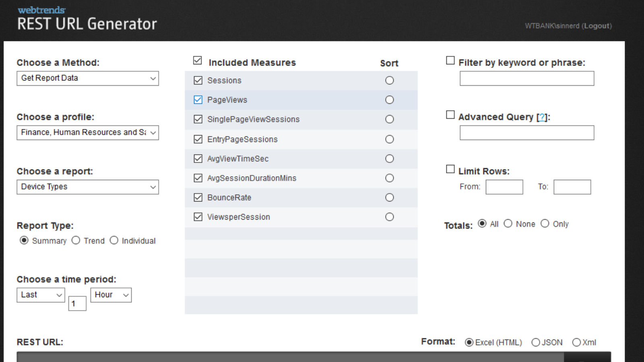Select All for Totals

[482, 224]
